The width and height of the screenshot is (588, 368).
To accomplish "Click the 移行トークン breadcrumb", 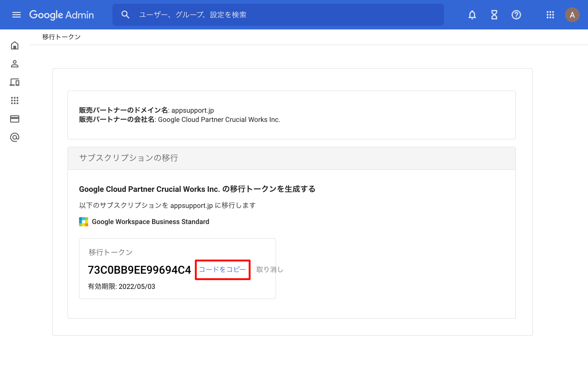I will click(x=62, y=37).
